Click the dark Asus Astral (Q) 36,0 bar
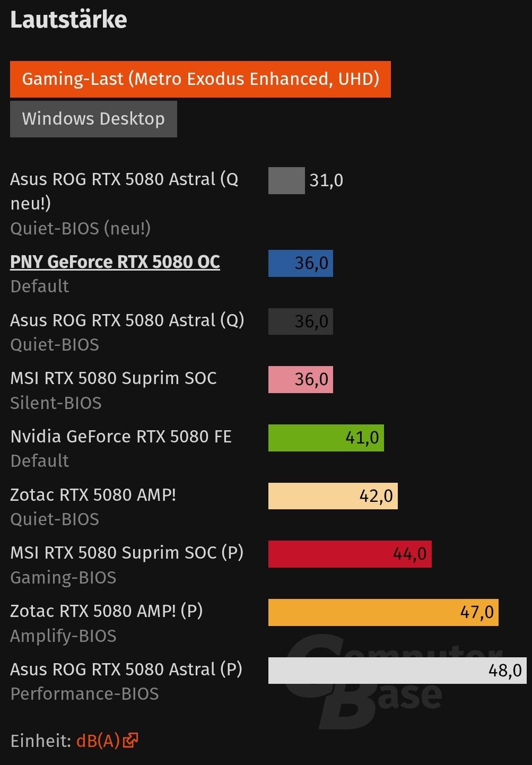Screen dimensions: 532x765 click(x=300, y=321)
